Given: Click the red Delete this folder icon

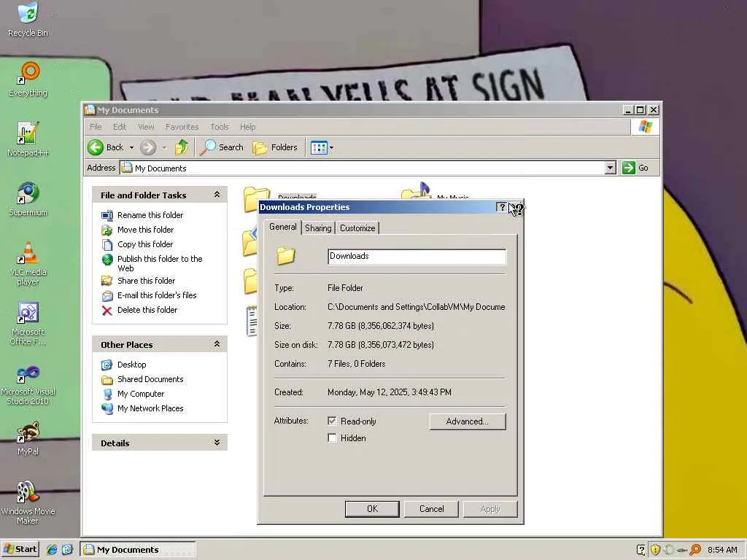Looking at the screenshot, I should pyautogui.click(x=107, y=311).
